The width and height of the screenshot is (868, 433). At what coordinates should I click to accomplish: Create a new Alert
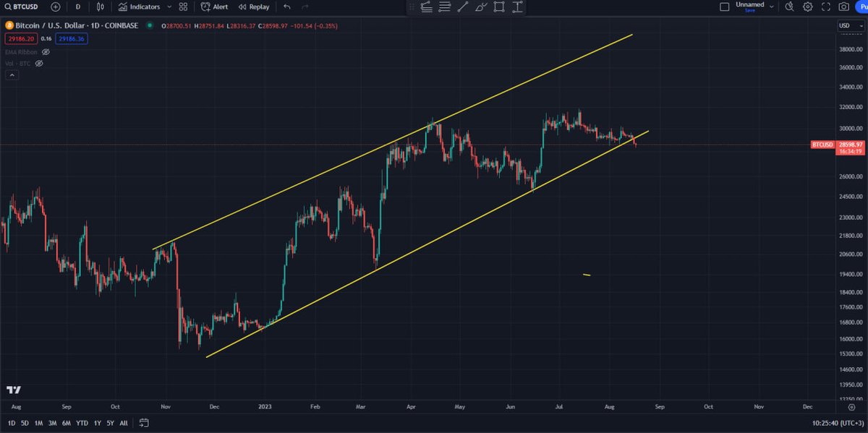coord(213,7)
